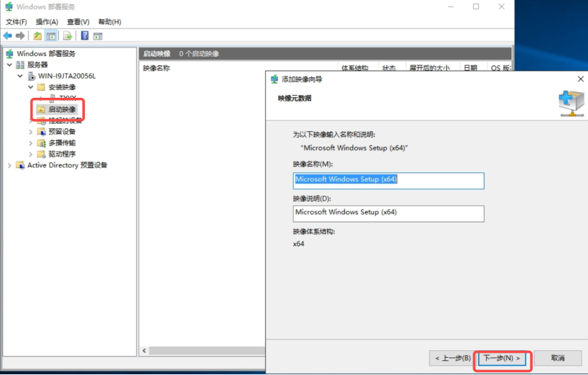The width and height of the screenshot is (588, 375).
Task: Click the 安装映像 folder icon
Action: (41, 87)
